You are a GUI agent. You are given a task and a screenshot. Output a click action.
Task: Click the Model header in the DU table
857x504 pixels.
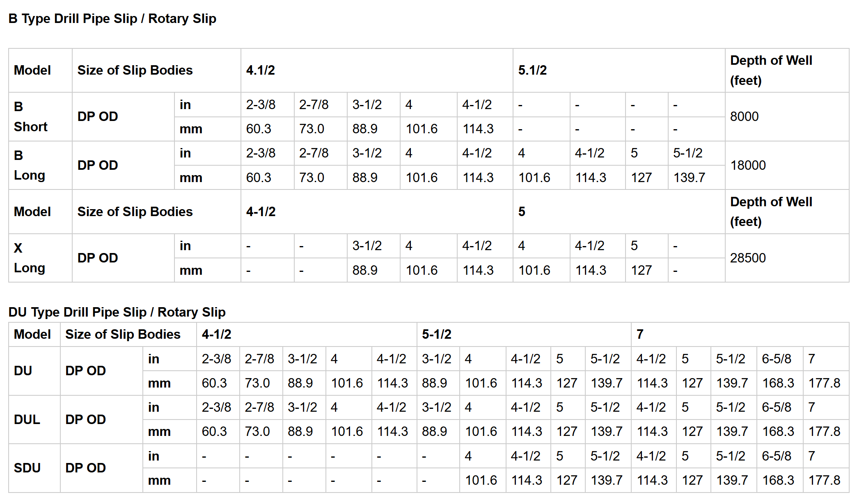[x=32, y=334]
